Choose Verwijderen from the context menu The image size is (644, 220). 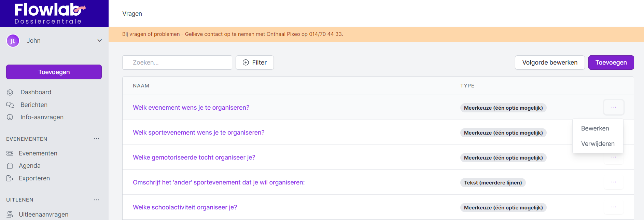pos(598,144)
